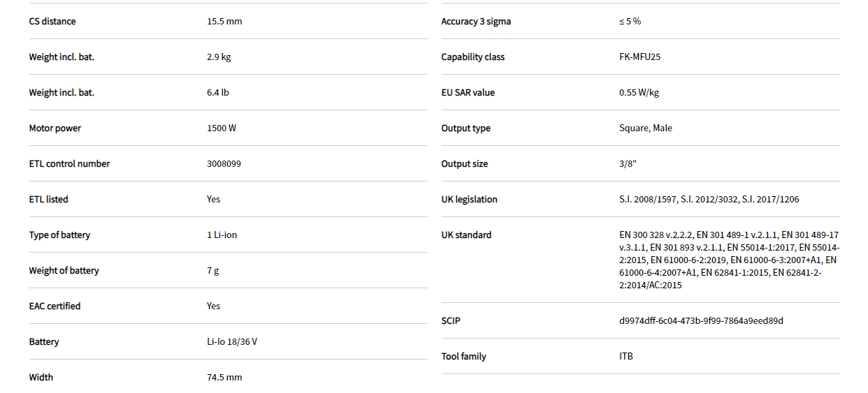Click the Output size 3/8" value
The image size is (868, 393).
pos(628,164)
